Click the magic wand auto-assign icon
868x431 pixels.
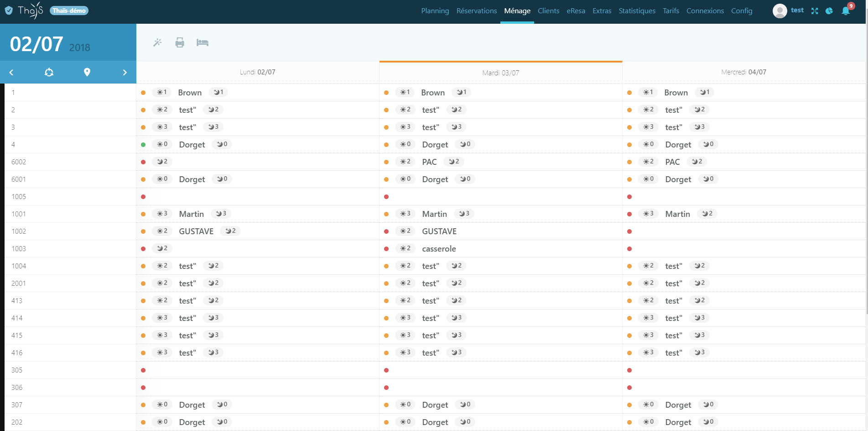click(157, 42)
